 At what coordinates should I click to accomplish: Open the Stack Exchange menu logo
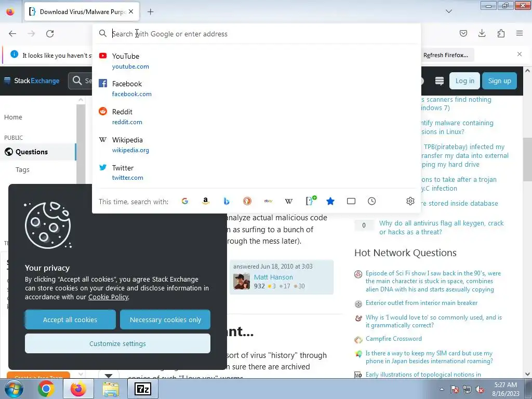[x=32, y=81]
